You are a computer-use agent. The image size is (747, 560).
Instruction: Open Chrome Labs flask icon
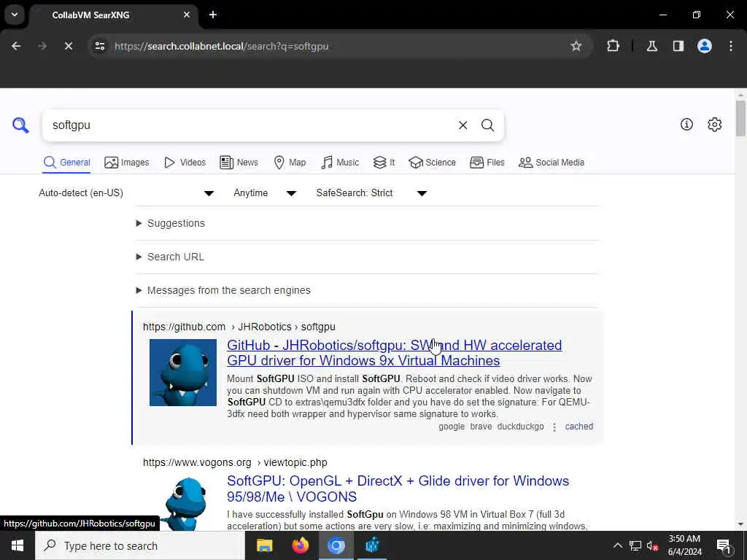point(651,46)
